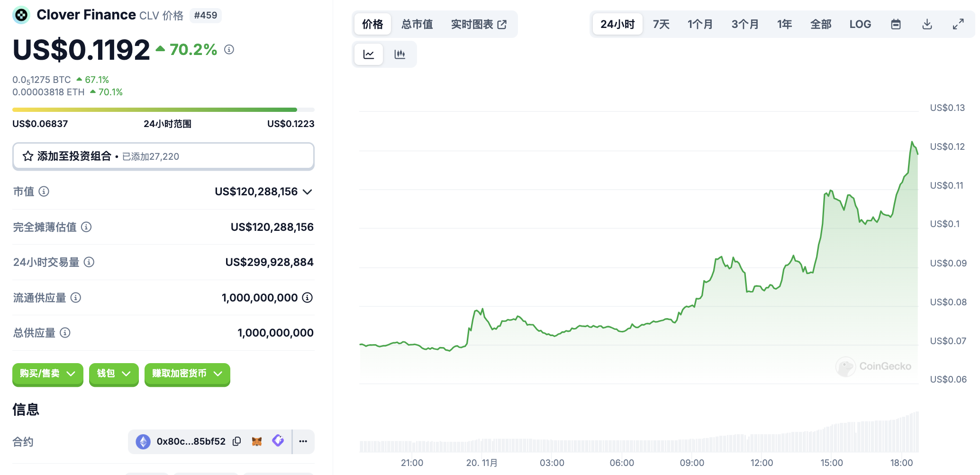The height and width of the screenshot is (475, 980).
Task: Click the info icon beside 市值
Action: 44,192
